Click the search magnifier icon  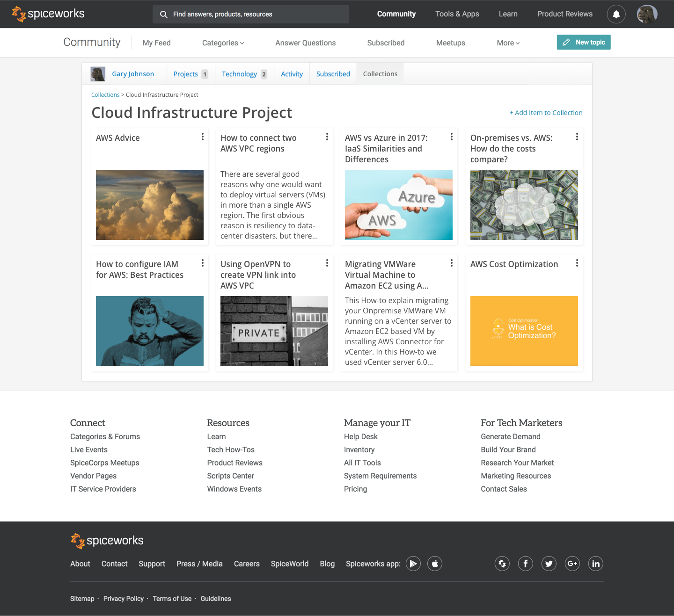(164, 14)
